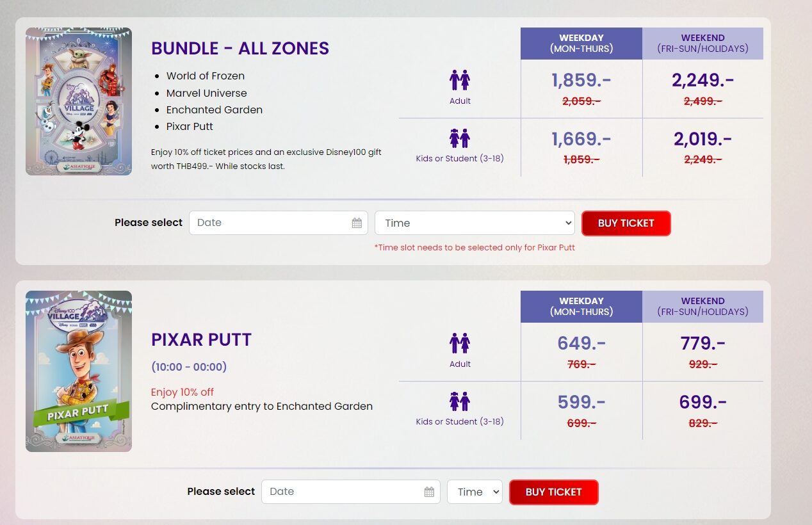This screenshot has width=812, height=525.
Task: Click the Bundle Kids or Student icon
Action: 460,139
